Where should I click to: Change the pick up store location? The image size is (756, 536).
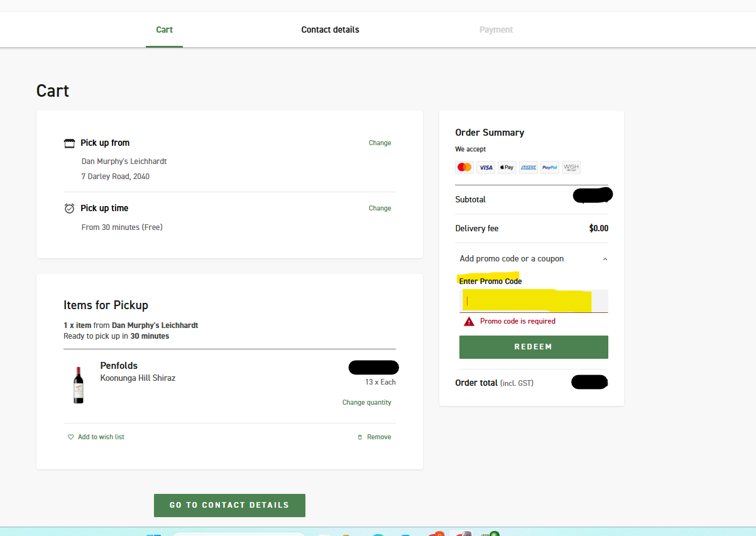[x=380, y=143]
